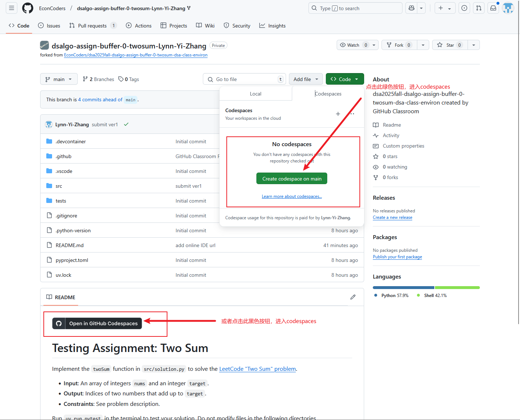Open the star lists dropdown arrow
The height and width of the screenshot is (420, 520).
[473, 45]
